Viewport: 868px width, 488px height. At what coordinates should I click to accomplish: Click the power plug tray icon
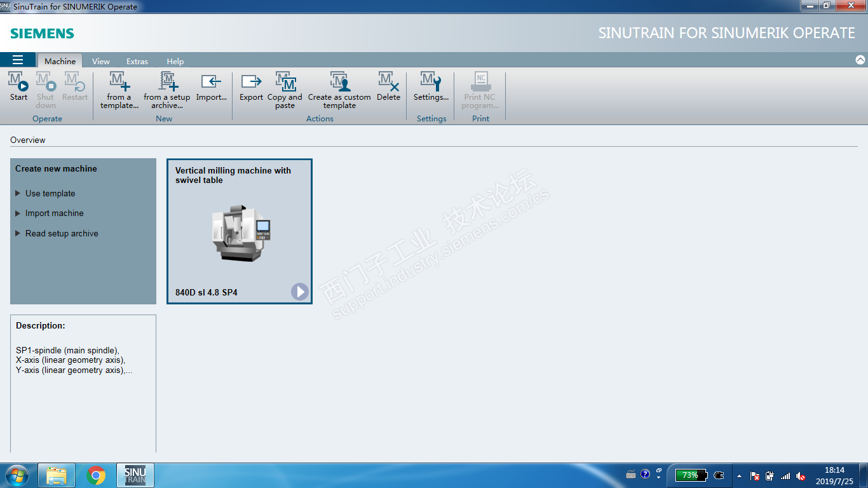[719, 475]
